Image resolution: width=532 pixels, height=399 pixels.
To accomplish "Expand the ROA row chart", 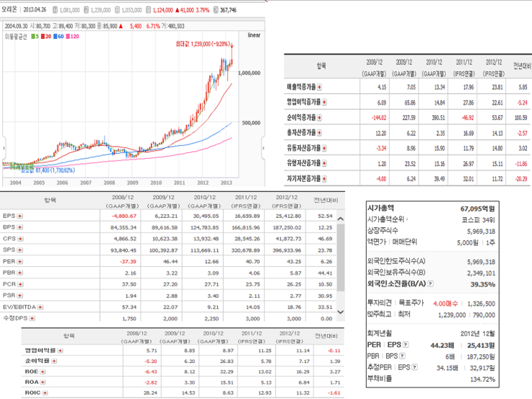I will click(42, 382).
